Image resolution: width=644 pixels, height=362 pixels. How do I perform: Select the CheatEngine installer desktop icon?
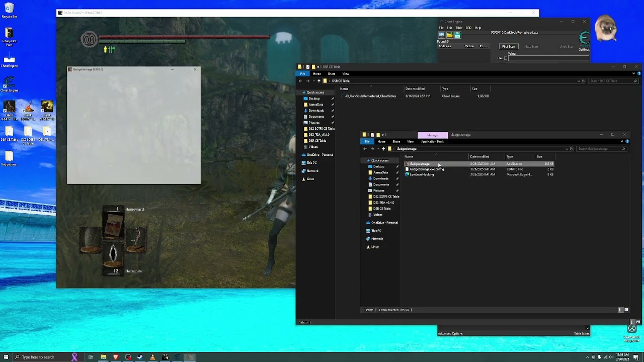coord(9,61)
